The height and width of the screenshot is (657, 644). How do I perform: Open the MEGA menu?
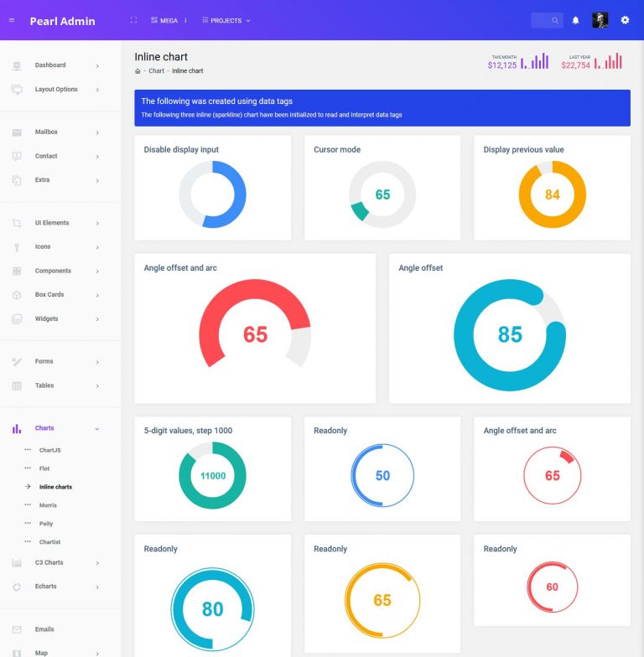pyautogui.click(x=169, y=20)
